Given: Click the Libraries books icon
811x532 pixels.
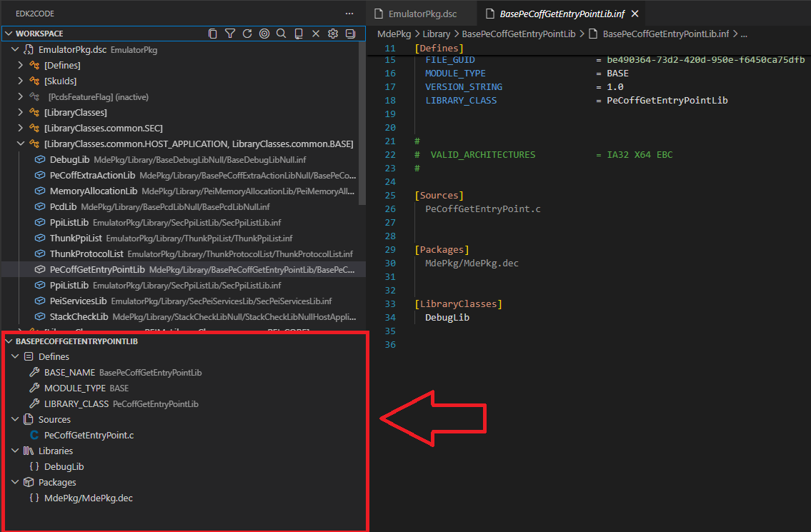Looking at the screenshot, I should [x=29, y=451].
